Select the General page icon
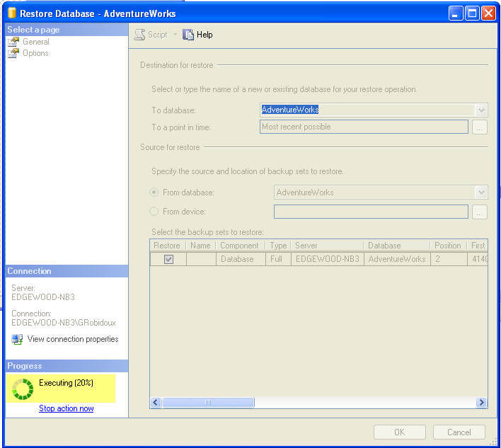 tap(13, 42)
